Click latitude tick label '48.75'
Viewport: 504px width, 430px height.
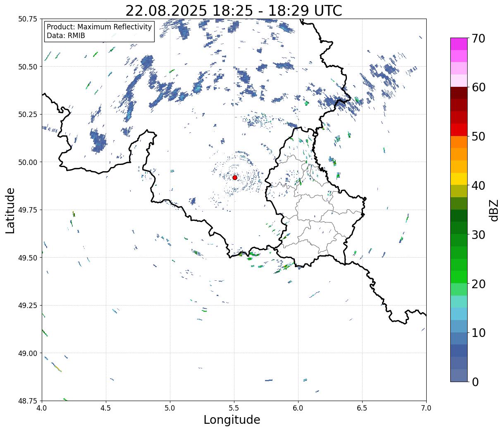(x=28, y=401)
